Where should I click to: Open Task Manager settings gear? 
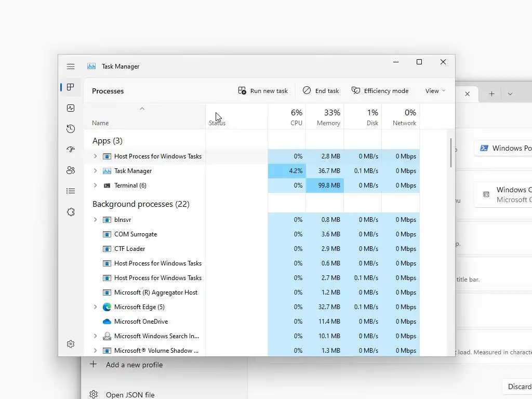click(x=71, y=344)
